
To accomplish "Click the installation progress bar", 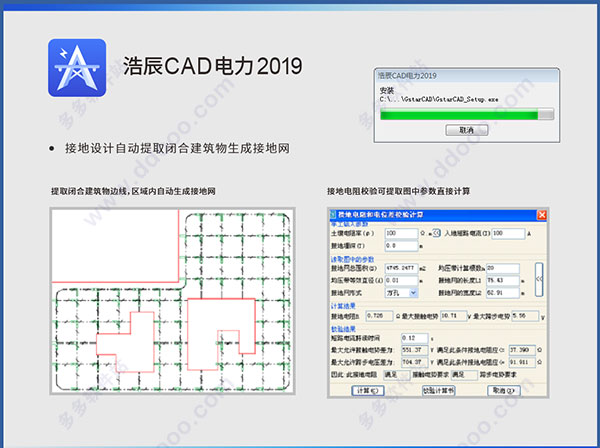I will tap(467, 114).
